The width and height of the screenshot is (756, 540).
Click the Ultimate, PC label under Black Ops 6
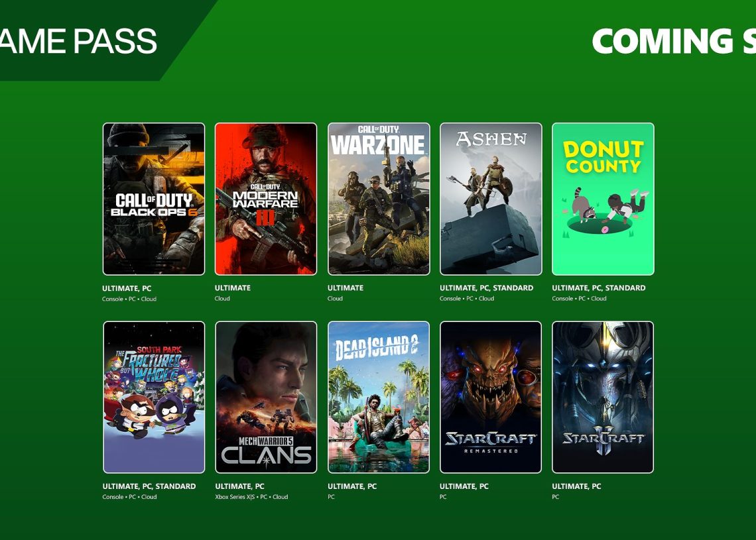(127, 288)
